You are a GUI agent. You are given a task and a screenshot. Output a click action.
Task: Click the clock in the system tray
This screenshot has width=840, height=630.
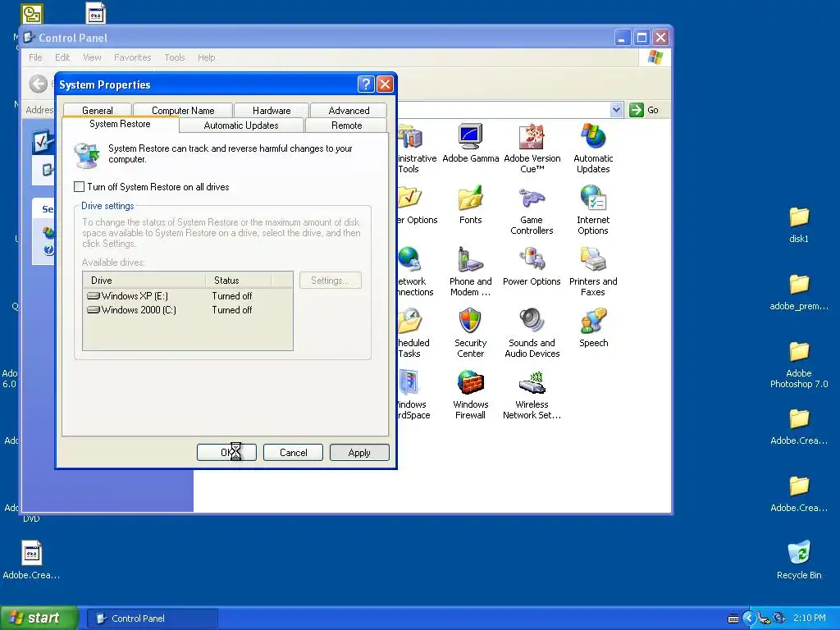pos(809,618)
